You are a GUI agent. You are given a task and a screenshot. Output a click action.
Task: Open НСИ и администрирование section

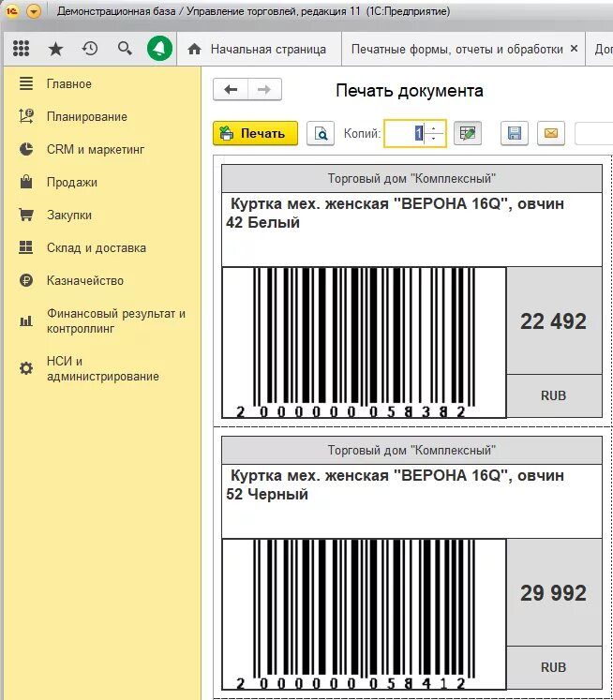[103, 369]
